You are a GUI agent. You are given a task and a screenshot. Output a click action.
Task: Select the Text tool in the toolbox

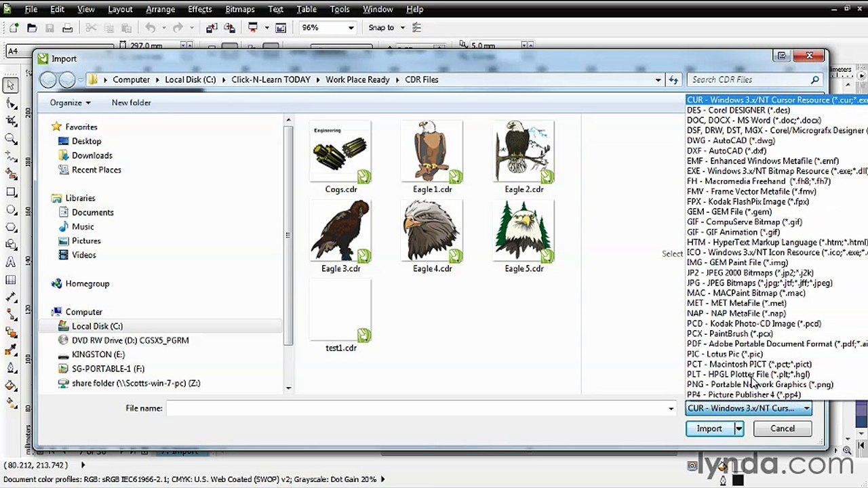pos(10,262)
